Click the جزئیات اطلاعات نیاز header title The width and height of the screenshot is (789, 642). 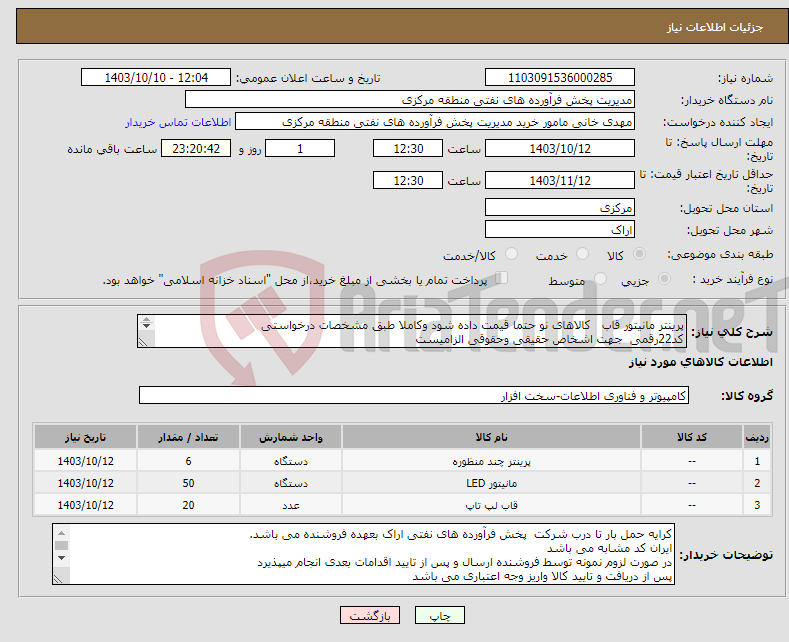[x=715, y=27]
